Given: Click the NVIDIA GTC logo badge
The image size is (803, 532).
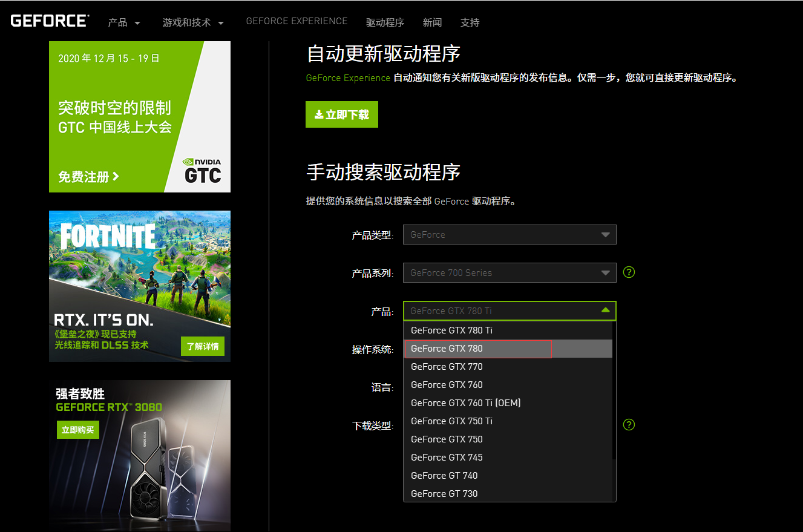Looking at the screenshot, I should (203, 171).
